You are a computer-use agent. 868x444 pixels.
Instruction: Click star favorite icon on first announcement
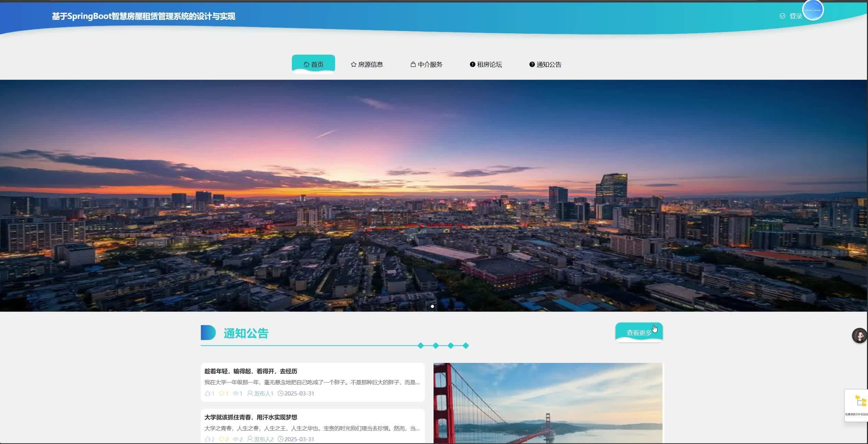pos(221,393)
